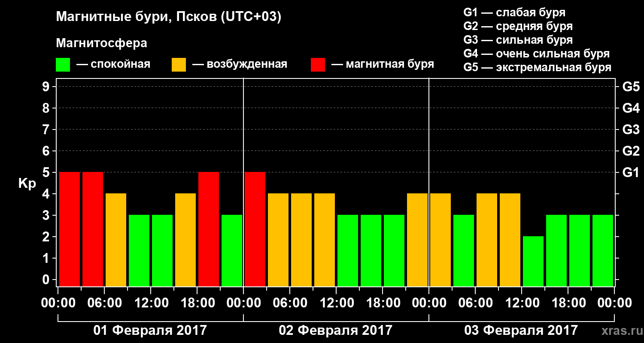The image size is (644, 343).
Task: Click the '03 Февраля 2017' date label
Action: coord(521,331)
